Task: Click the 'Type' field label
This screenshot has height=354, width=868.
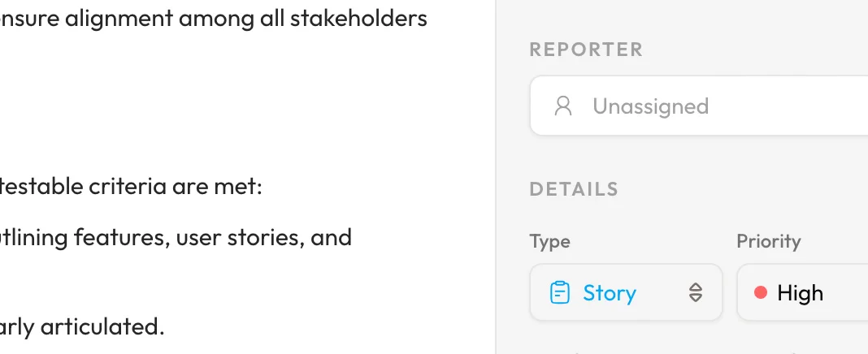Action: coord(549,241)
